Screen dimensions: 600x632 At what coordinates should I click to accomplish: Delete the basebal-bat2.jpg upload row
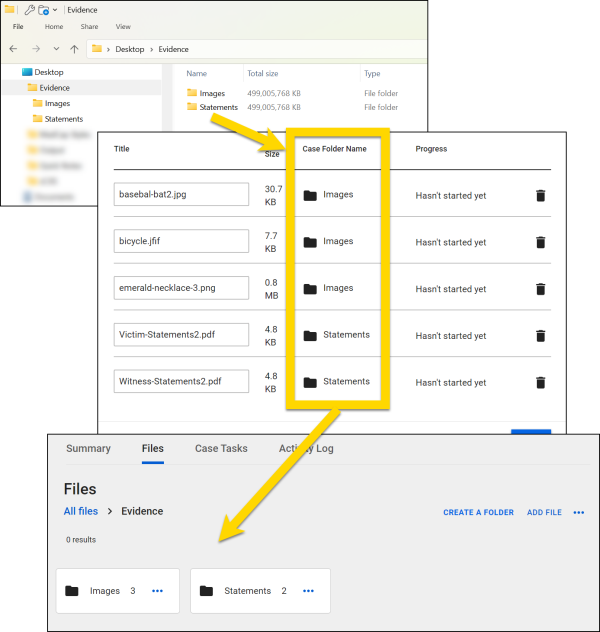[540, 195]
